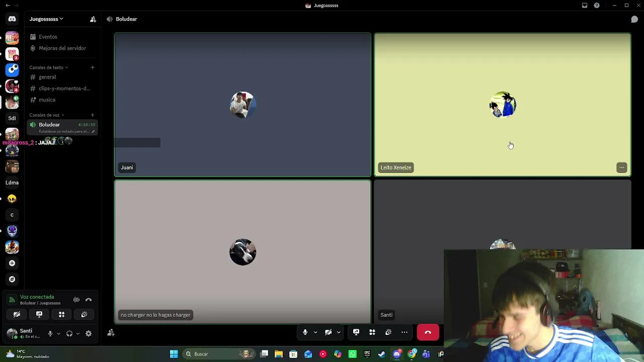Open user settings gear icon
Image resolution: width=644 pixels, height=362 pixels.
89,333
